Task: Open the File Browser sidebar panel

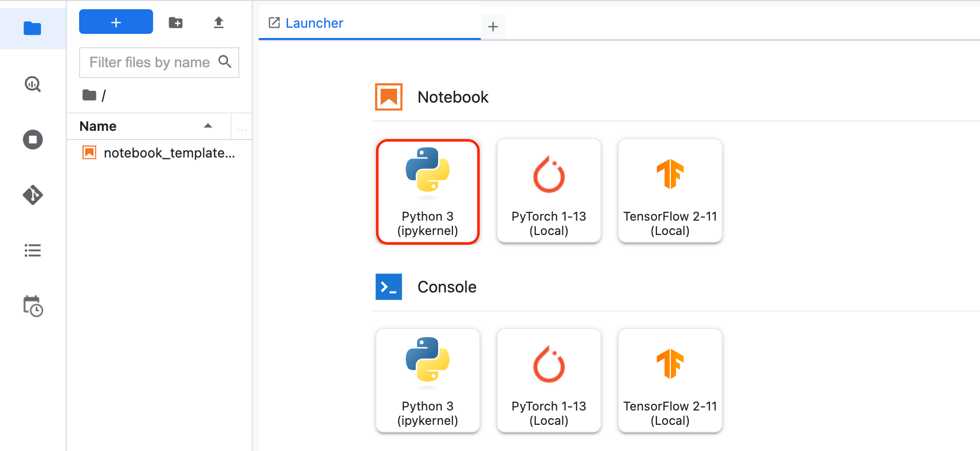Action: pos(32,29)
